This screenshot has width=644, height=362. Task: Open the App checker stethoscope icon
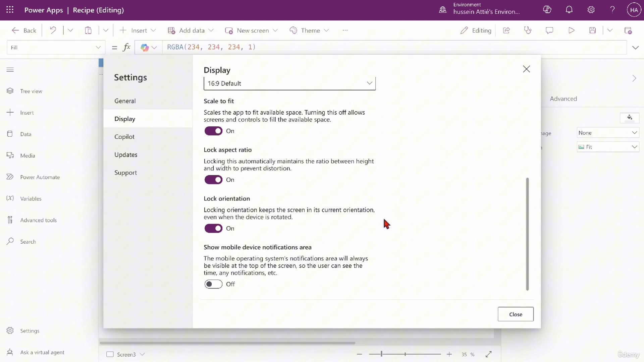click(x=528, y=31)
